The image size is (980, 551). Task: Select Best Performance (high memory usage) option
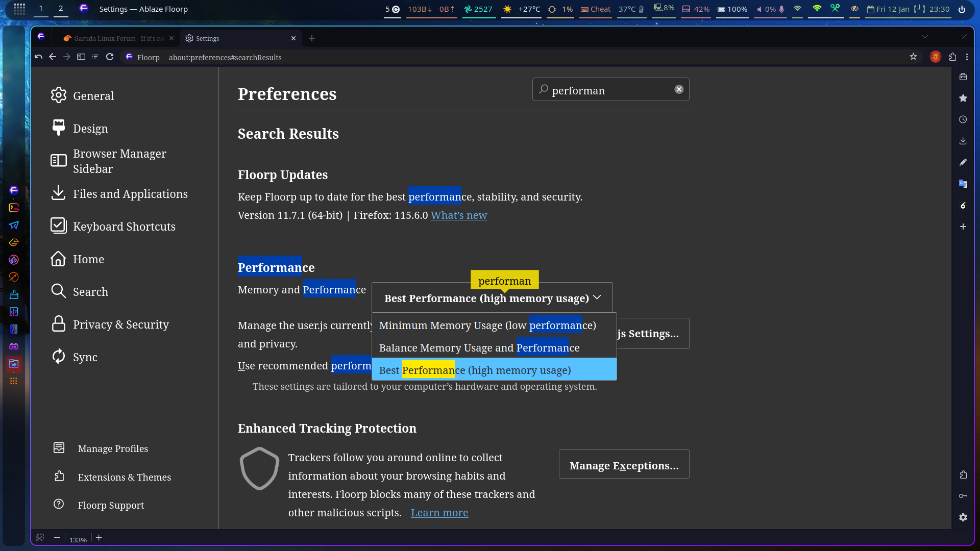pos(494,370)
